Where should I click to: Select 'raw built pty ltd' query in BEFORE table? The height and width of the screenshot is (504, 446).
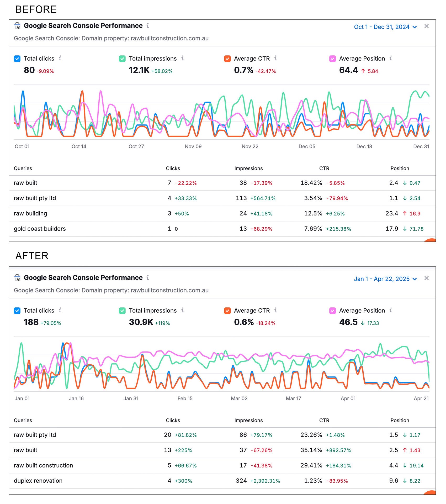pos(222,198)
